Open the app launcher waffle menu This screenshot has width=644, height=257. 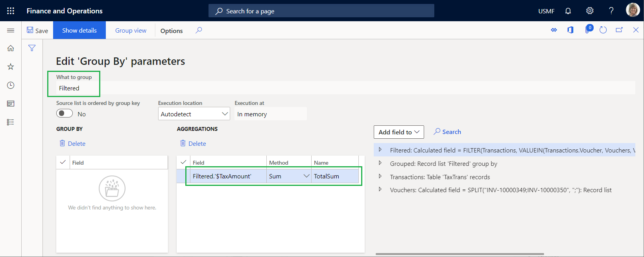click(x=11, y=11)
